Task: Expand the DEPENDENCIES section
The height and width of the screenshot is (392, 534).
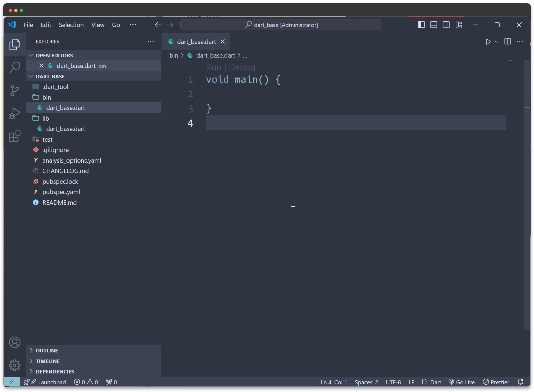Action: [55, 372]
